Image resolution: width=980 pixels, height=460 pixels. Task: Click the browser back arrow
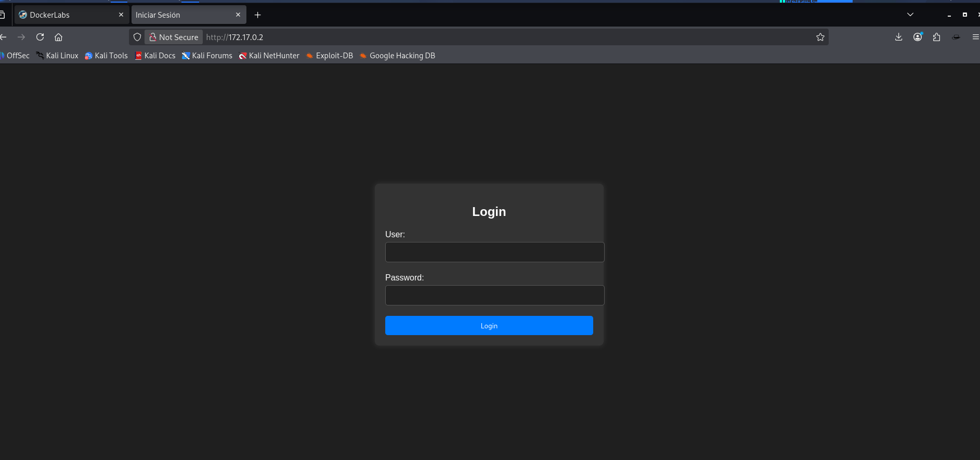tap(3, 37)
